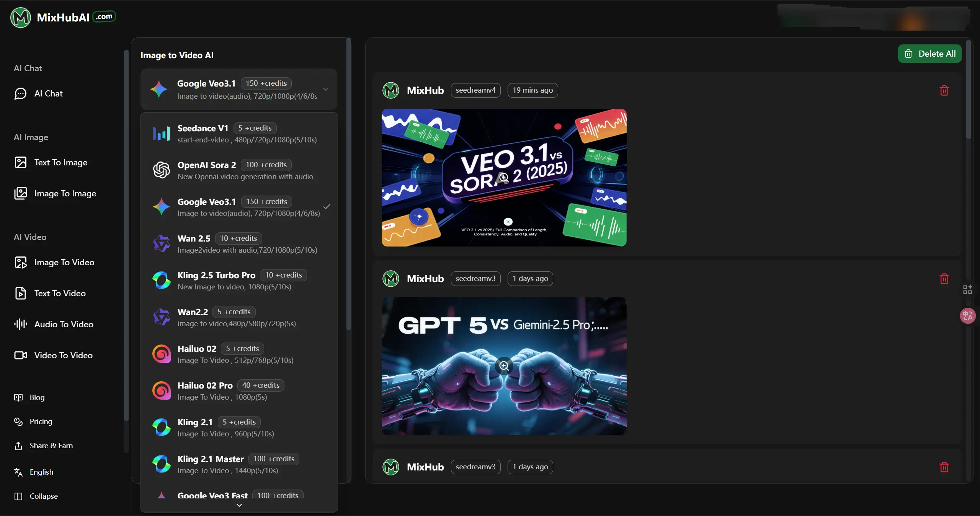Open Audio To Video tool
The image size is (980, 516).
click(x=63, y=324)
